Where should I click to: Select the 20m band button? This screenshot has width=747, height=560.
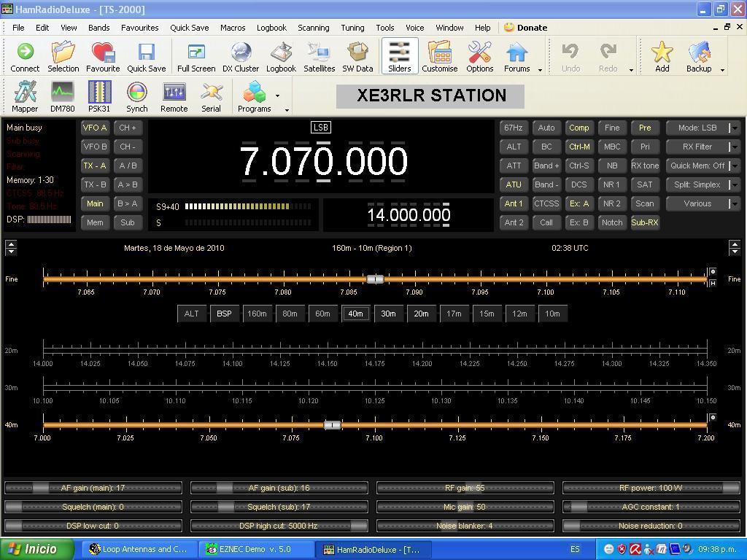click(421, 314)
